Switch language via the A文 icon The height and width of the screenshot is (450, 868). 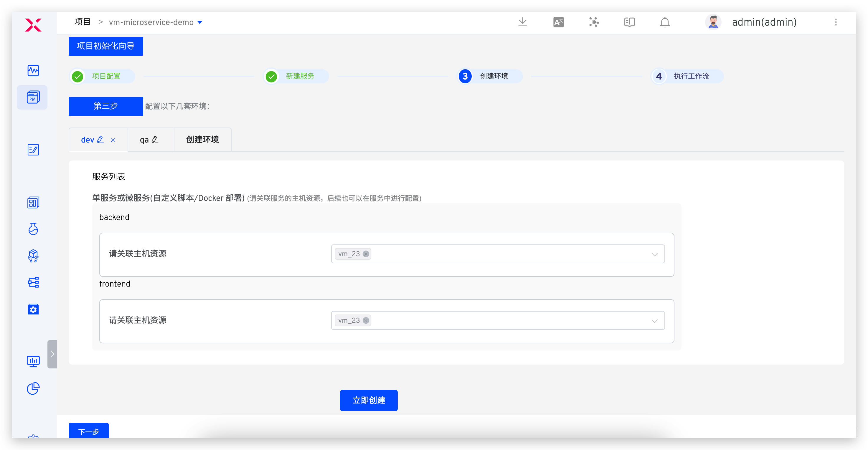(558, 22)
